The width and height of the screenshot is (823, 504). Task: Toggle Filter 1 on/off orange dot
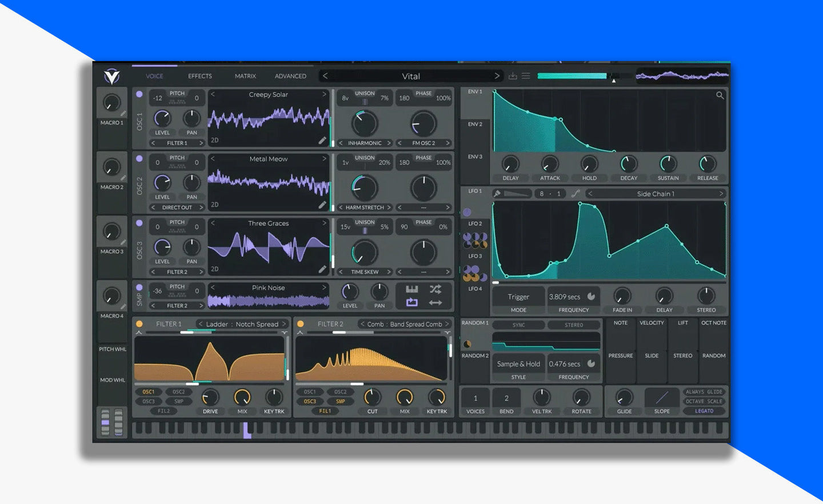point(139,324)
